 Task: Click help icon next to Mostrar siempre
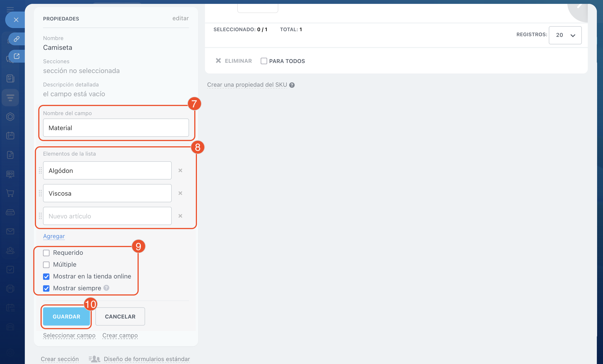tap(106, 288)
